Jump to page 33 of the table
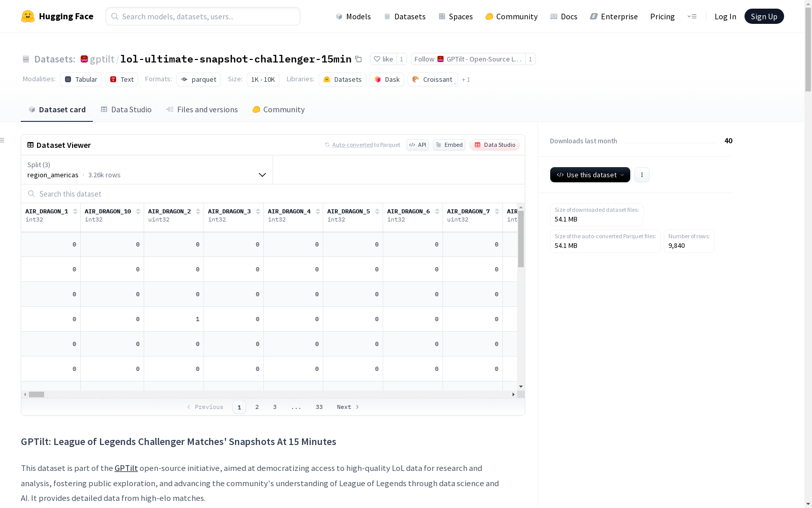This screenshot has width=812, height=508. (x=319, y=407)
